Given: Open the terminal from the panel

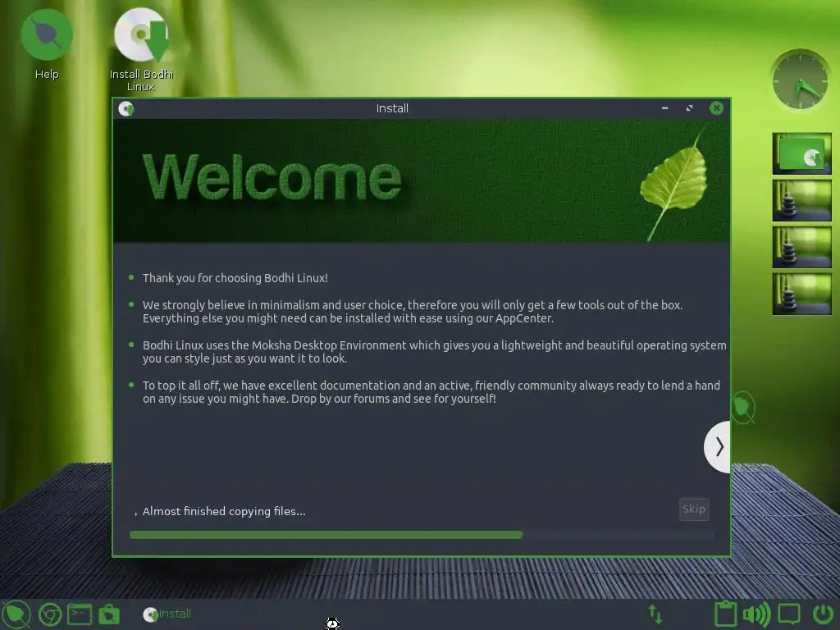Looking at the screenshot, I should pyautogui.click(x=80, y=614).
